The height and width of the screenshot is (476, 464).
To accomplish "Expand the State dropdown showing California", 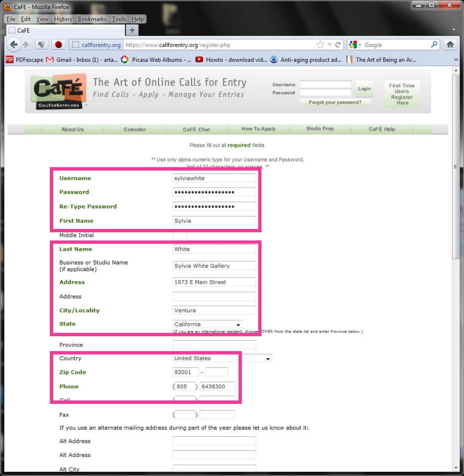I will [x=207, y=324].
